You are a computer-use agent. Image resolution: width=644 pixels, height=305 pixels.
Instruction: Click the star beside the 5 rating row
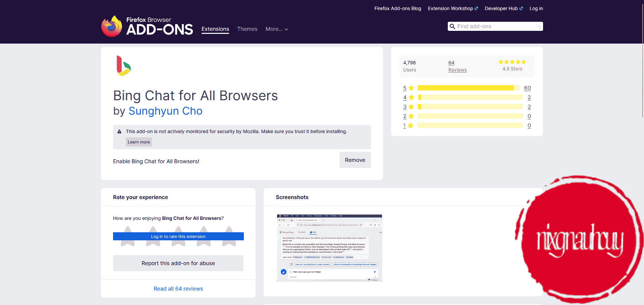411,88
